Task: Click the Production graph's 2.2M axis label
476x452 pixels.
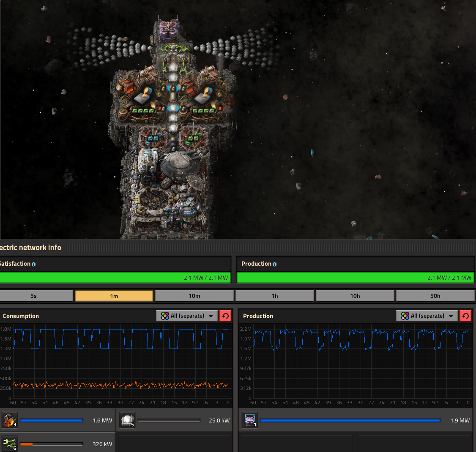Action: click(x=246, y=329)
